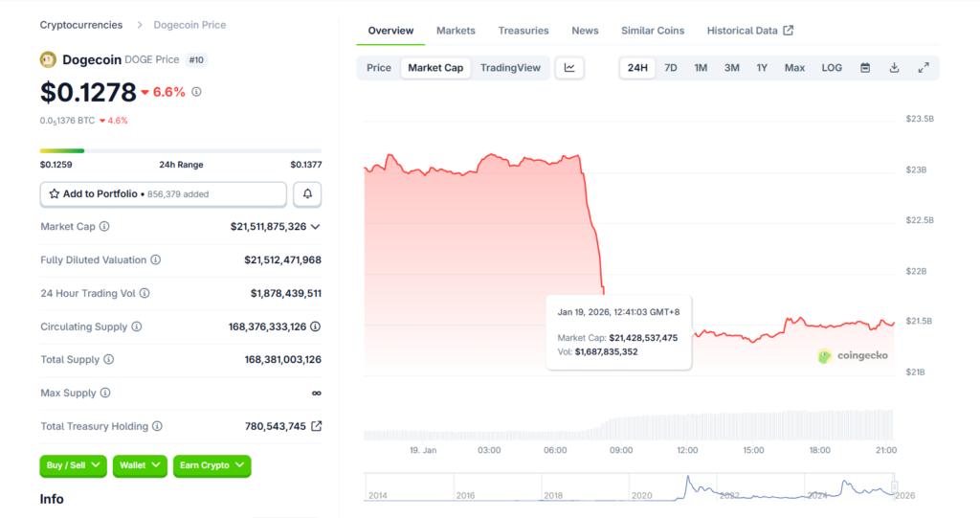
Task: Click the Add to Portfolio button
Action: pyautogui.click(x=163, y=194)
